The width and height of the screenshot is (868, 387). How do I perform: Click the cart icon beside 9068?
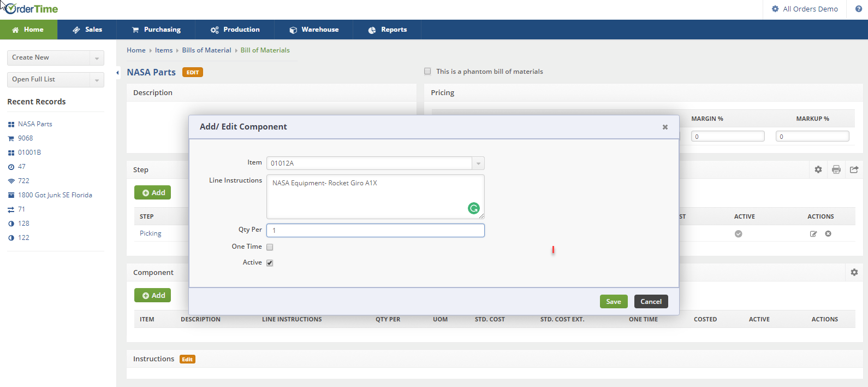pyautogui.click(x=11, y=139)
